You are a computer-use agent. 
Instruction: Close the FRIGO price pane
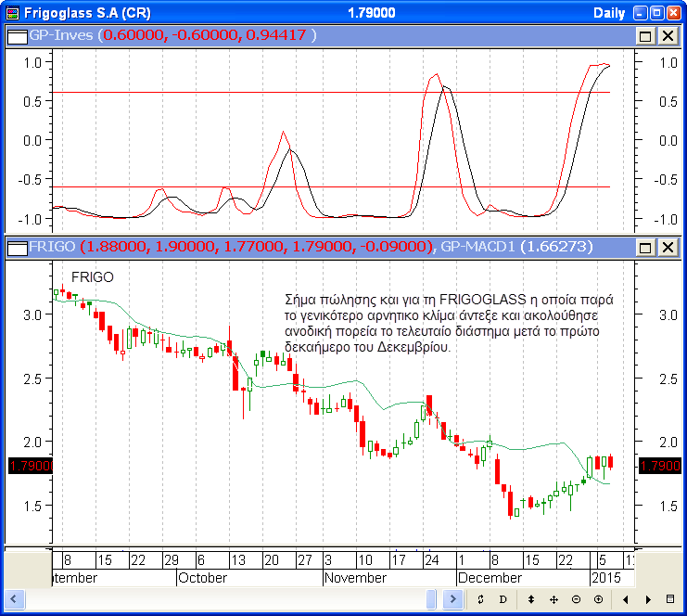click(x=668, y=248)
